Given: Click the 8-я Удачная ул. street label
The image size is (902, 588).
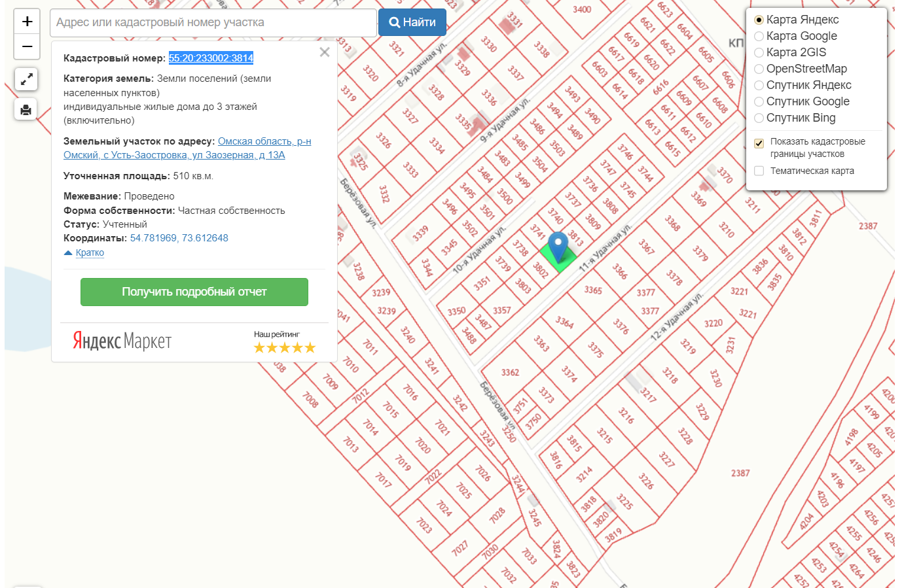Looking at the screenshot, I should tap(422, 65).
